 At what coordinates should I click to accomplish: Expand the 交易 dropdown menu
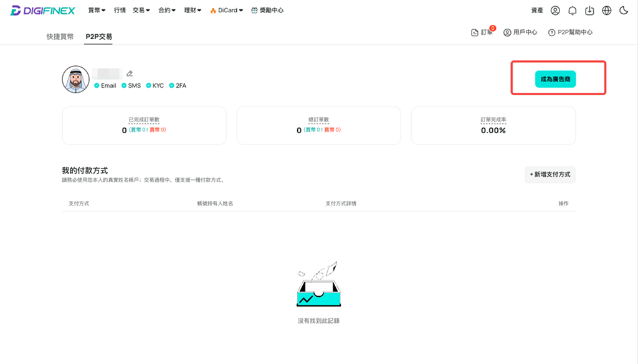click(x=141, y=11)
